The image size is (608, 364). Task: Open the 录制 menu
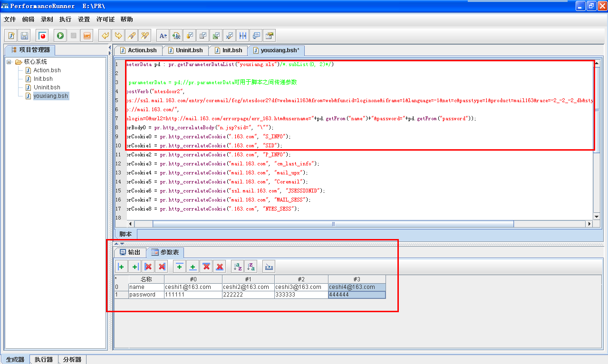pyautogui.click(x=47, y=19)
